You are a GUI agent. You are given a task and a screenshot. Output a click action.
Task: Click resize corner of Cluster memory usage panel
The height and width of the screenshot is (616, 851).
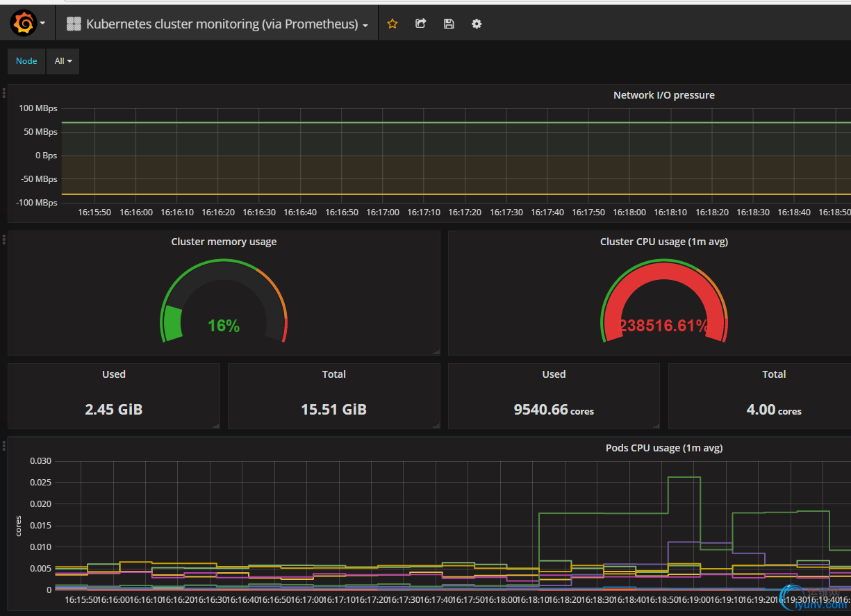436,352
